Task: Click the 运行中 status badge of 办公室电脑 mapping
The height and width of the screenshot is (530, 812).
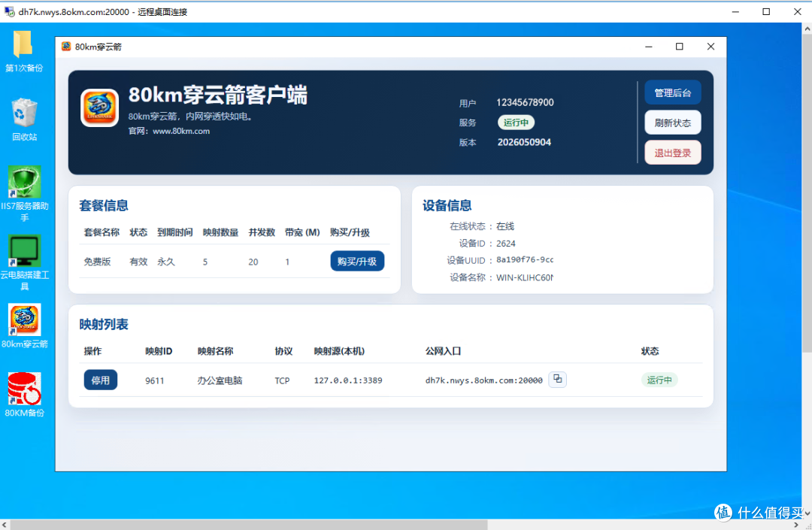Action: click(x=659, y=380)
